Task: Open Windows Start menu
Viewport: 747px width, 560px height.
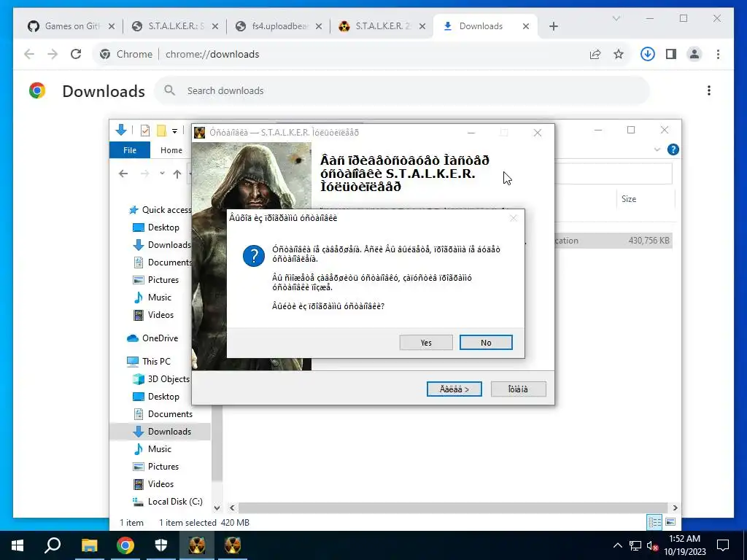Action: 18,545
